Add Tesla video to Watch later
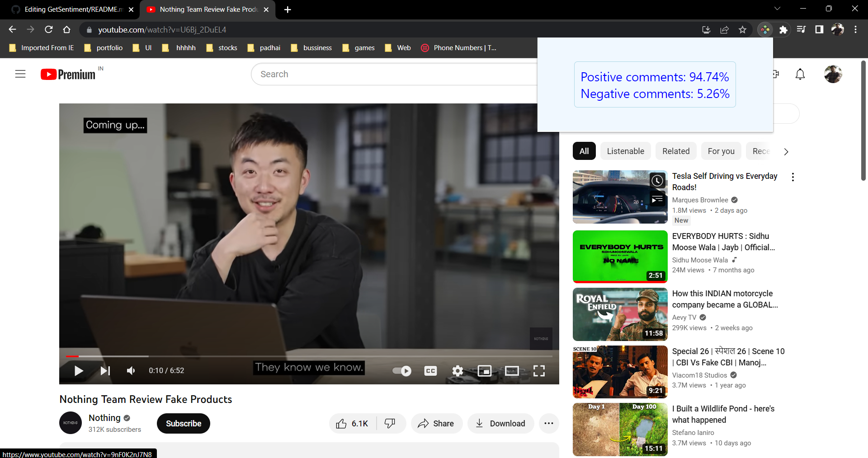 tap(657, 181)
